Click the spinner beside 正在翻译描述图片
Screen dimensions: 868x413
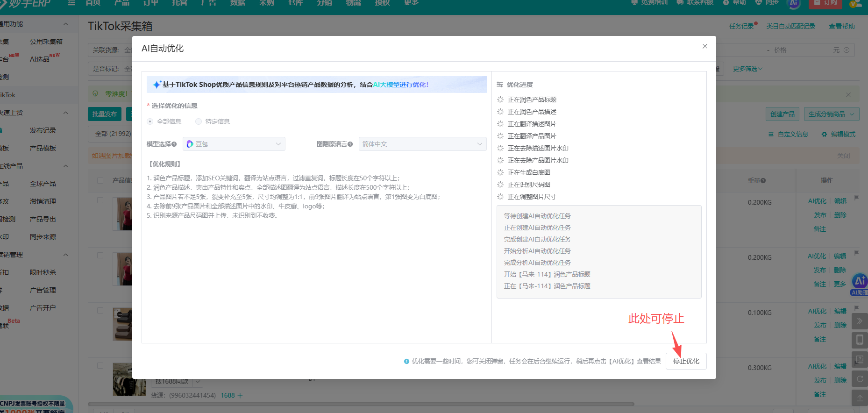[500, 124]
